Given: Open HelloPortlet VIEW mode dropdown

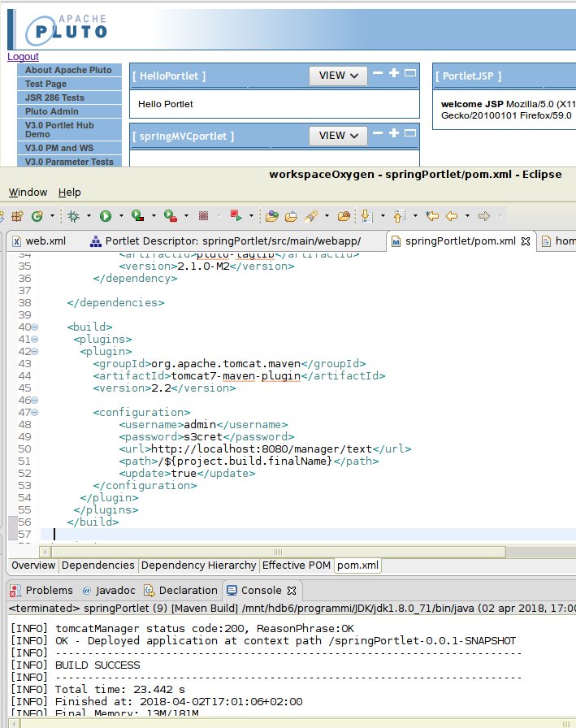Looking at the screenshot, I should click(x=338, y=76).
